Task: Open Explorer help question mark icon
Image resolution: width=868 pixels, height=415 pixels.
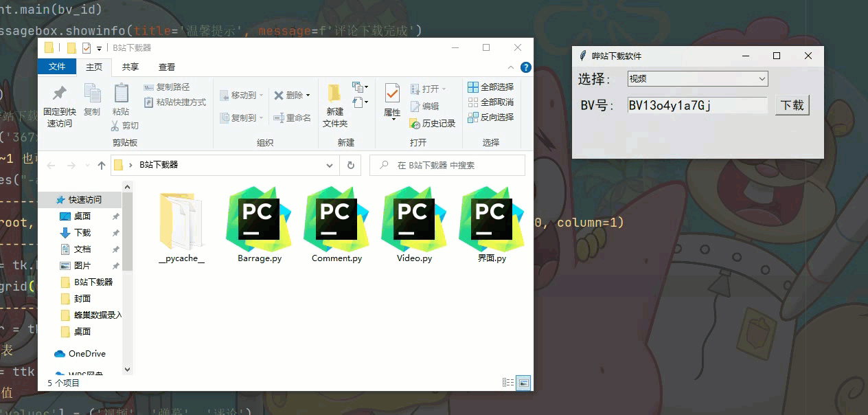Action: (x=526, y=67)
